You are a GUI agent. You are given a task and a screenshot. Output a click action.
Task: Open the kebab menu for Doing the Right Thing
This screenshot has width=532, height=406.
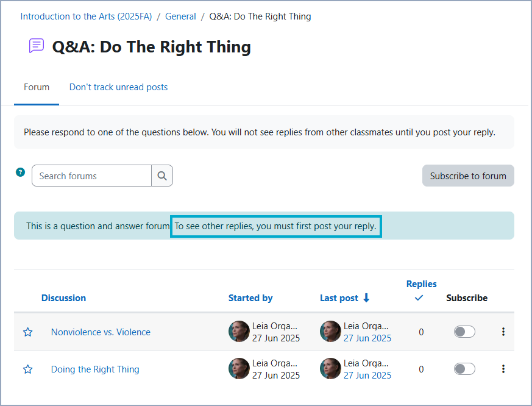503,369
